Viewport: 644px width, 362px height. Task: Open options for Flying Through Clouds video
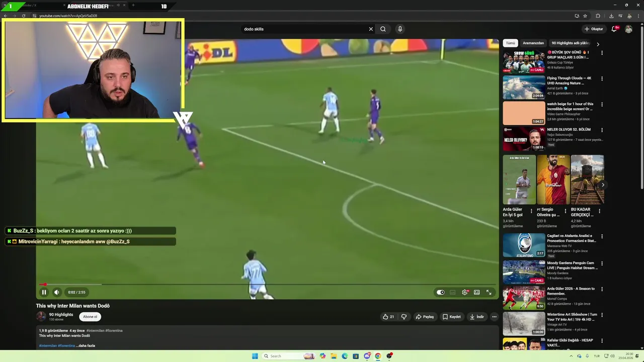[x=602, y=79]
